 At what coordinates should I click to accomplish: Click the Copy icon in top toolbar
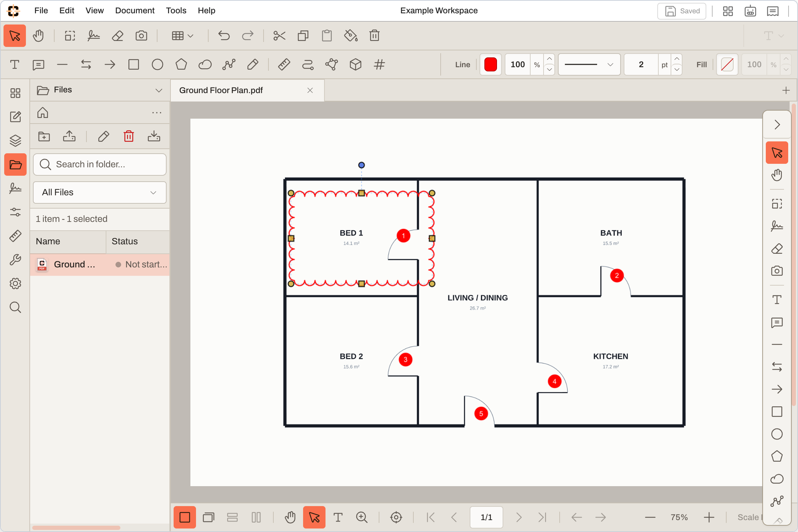pyautogui.click(x=303, y=36)
